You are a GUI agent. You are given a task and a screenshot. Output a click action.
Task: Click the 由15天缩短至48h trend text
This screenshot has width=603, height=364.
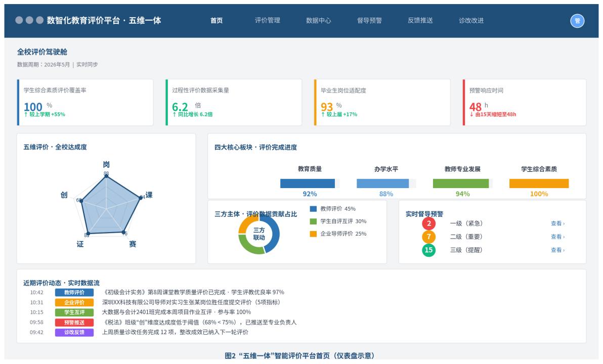(493, 115)
